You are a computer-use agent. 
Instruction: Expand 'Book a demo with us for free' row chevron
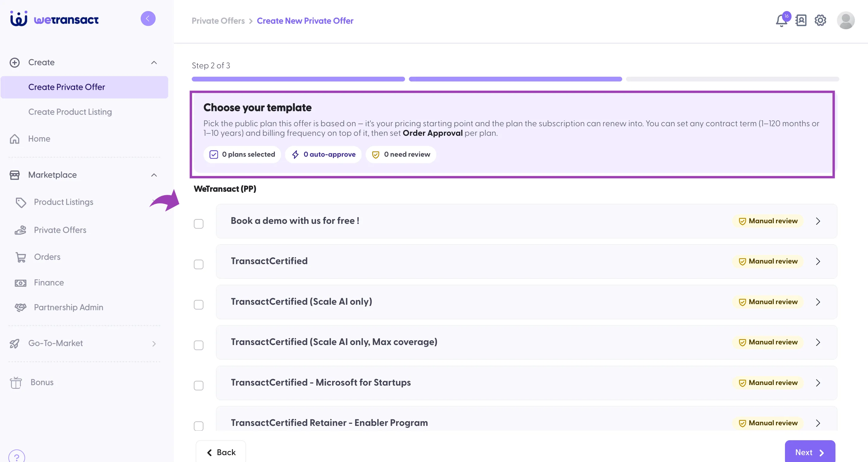[x=818, y=221]
